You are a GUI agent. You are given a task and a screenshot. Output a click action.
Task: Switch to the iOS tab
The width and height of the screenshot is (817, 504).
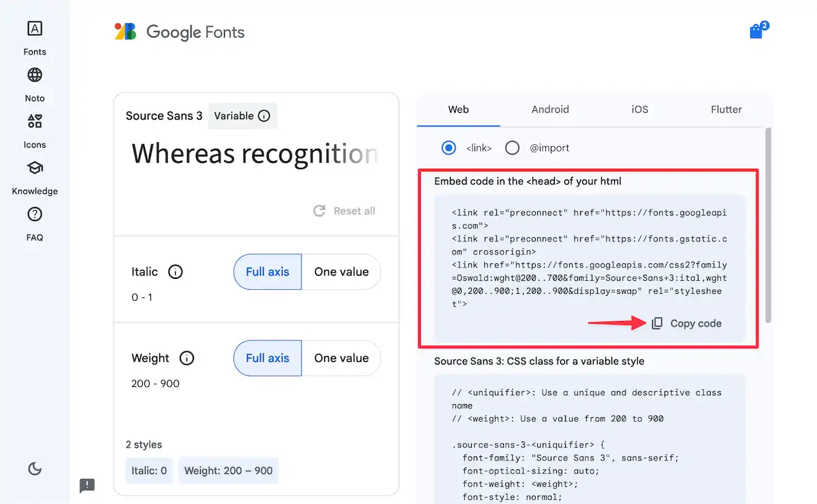pyautogui.click(x=640, y=110)
